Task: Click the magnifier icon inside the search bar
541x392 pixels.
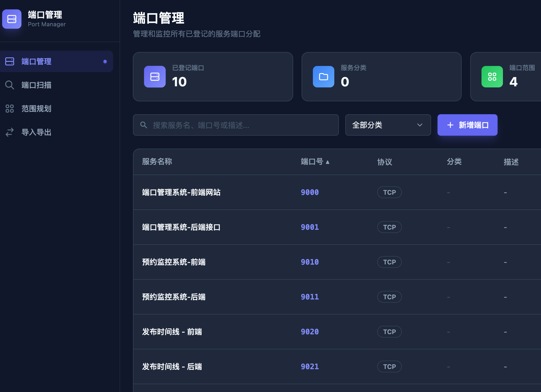Action: pos(143,125)
